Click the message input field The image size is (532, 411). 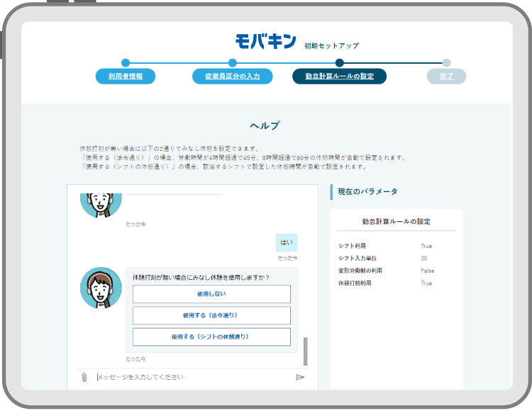click(194, 377)
